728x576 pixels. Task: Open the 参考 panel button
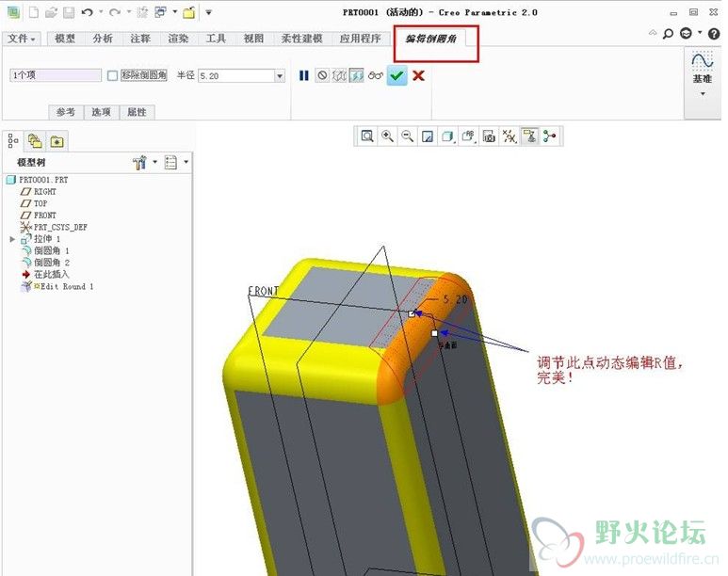click(x=66, y=112)
